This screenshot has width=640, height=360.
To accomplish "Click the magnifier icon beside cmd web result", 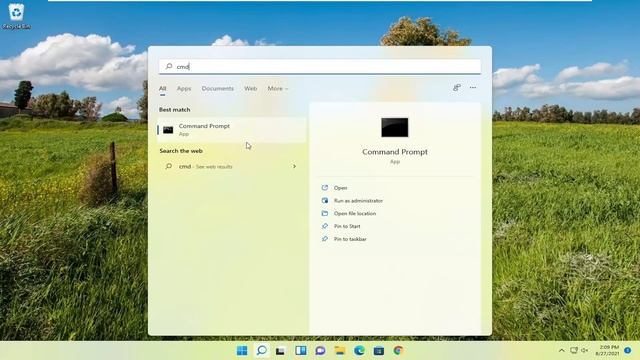I will click(169, 167).
